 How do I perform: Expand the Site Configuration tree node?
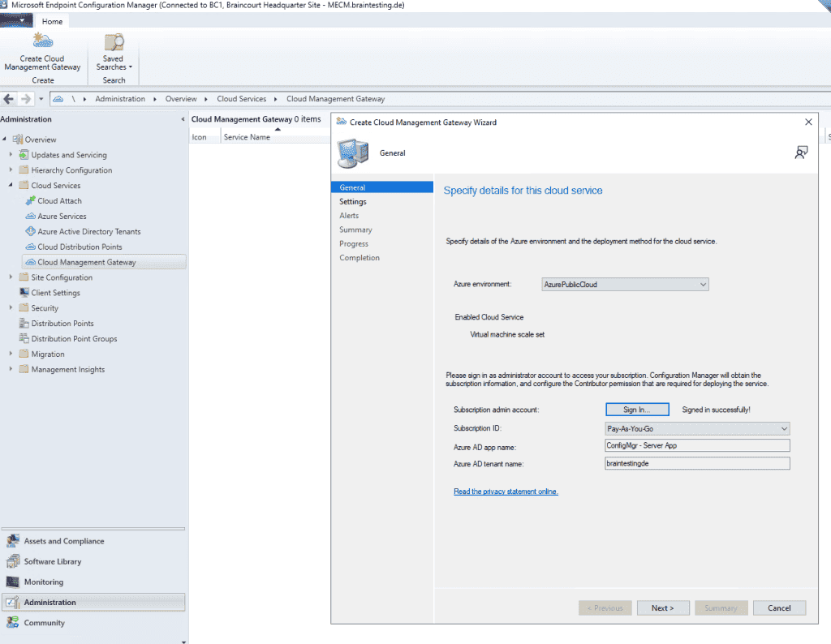[10, 277]
